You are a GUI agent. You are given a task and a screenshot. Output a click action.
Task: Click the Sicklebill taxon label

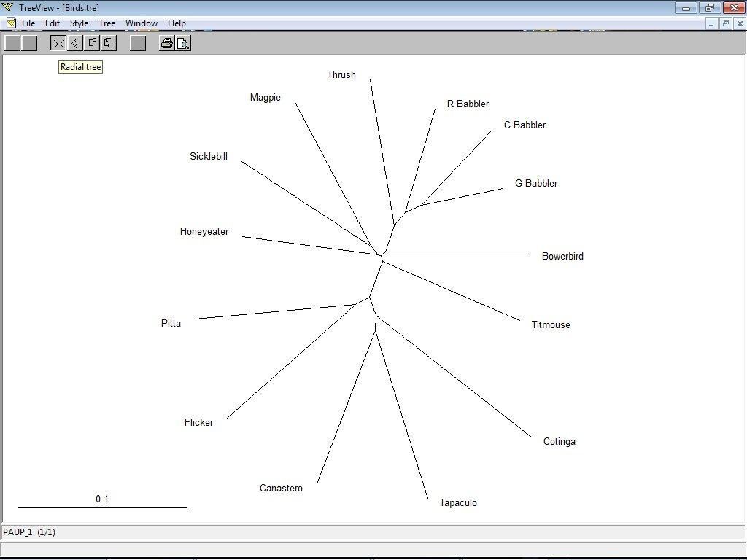[x=209, y=157]
